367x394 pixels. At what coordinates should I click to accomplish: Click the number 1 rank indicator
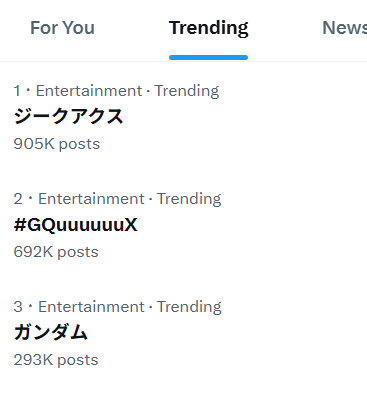click(x=17, y=91)
